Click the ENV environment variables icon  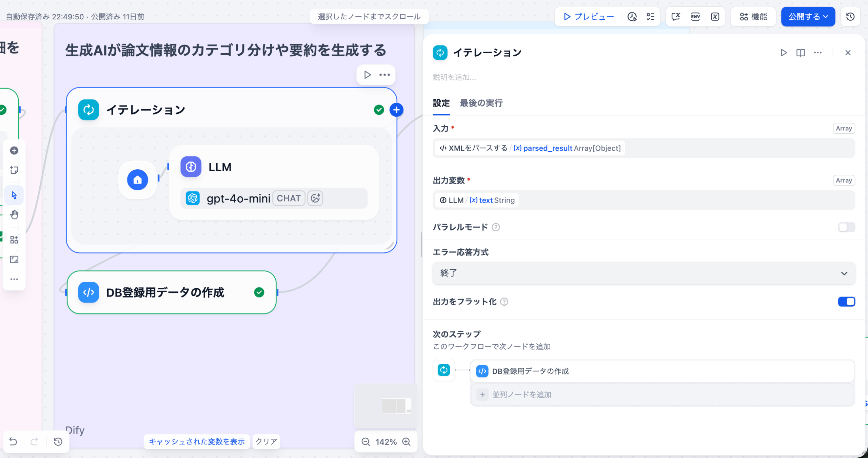(x=695, y=17)
